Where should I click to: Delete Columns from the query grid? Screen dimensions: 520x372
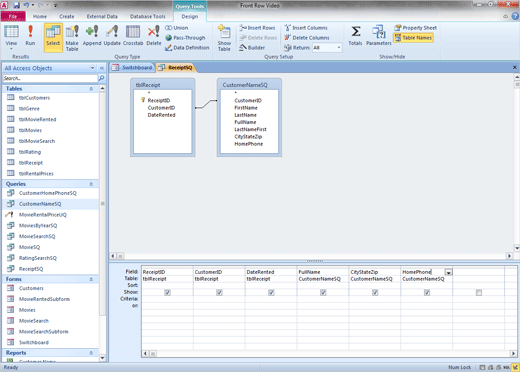[x=307, y=38]
